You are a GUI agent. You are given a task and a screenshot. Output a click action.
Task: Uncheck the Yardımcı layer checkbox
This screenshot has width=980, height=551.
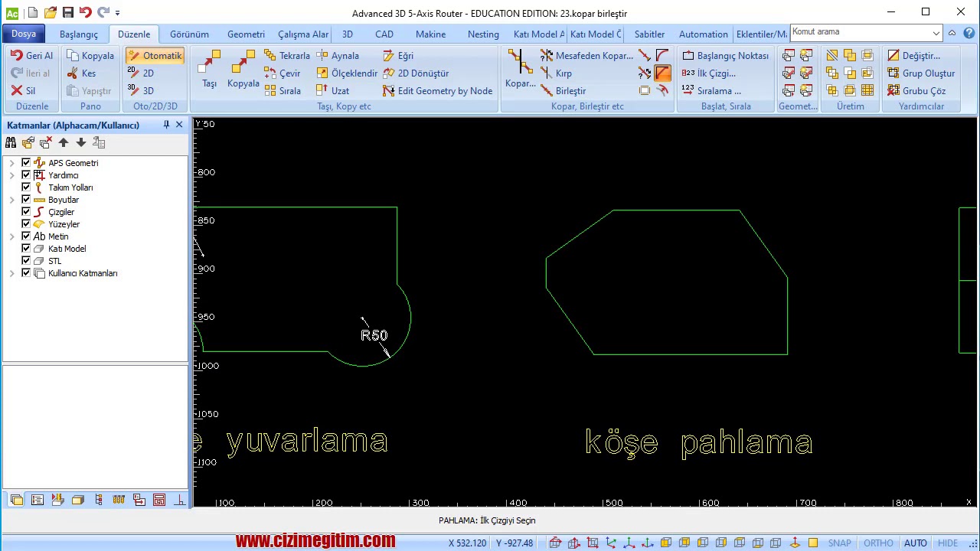point(26,175)
